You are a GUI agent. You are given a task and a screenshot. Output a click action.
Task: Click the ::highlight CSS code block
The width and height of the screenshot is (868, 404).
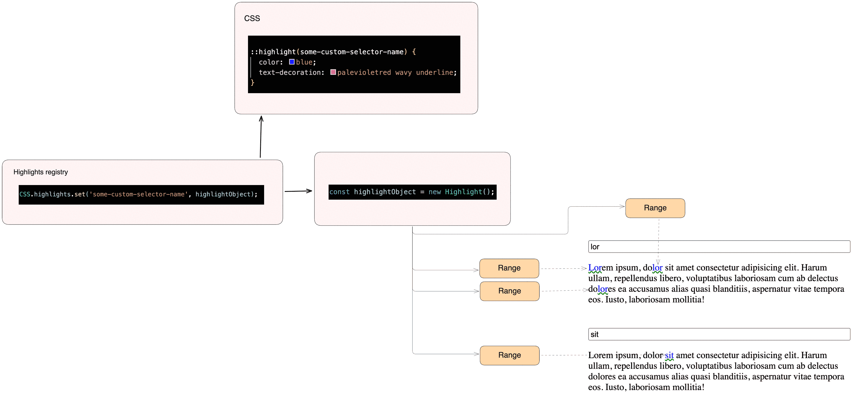pos(354,64)
